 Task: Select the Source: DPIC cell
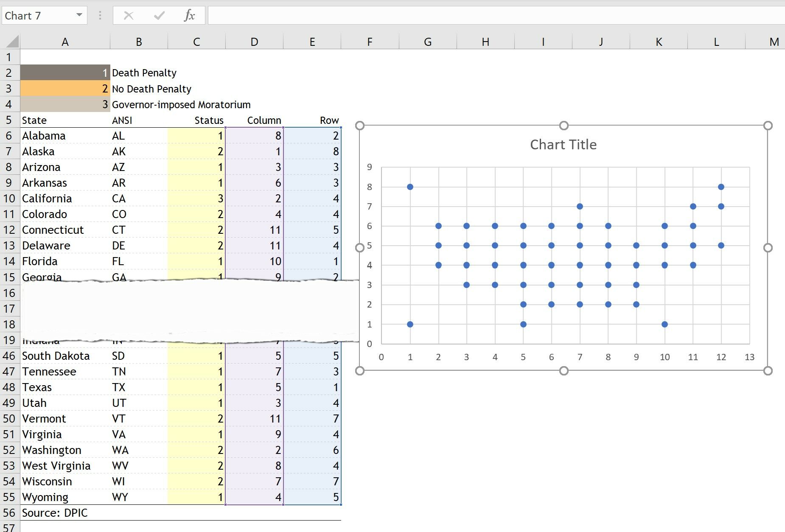(54, 512)
